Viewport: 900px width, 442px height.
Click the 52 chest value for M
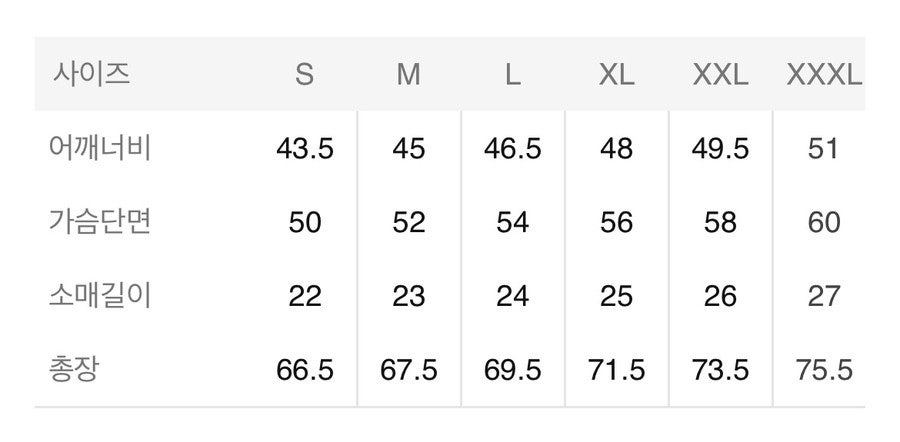(409, 223)
